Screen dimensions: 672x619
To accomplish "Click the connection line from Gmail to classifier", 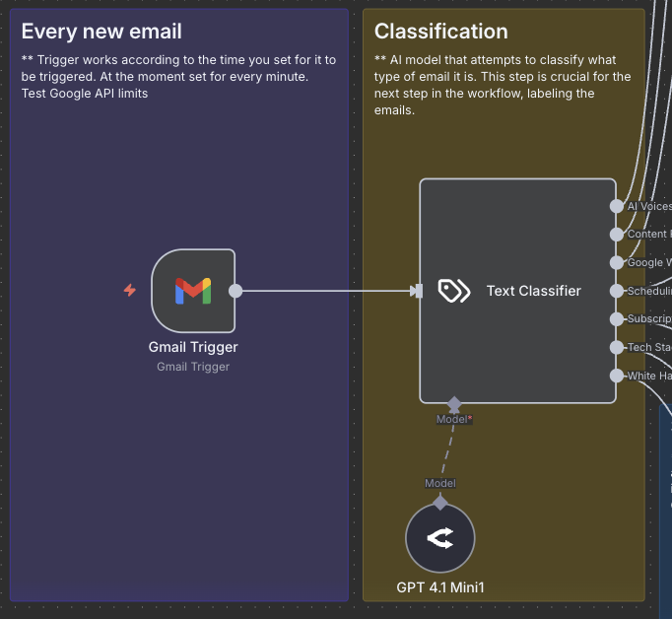I will tap(325, 291).
